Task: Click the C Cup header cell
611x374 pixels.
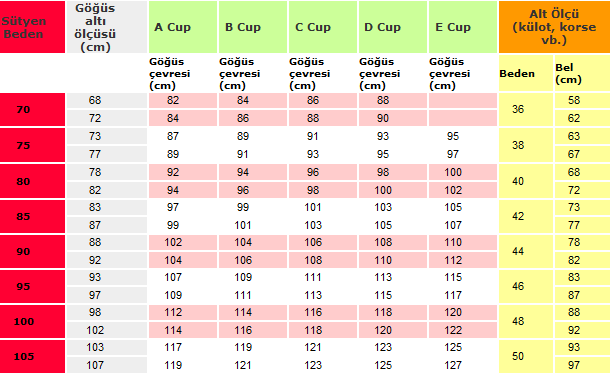Action: point(323,27)
